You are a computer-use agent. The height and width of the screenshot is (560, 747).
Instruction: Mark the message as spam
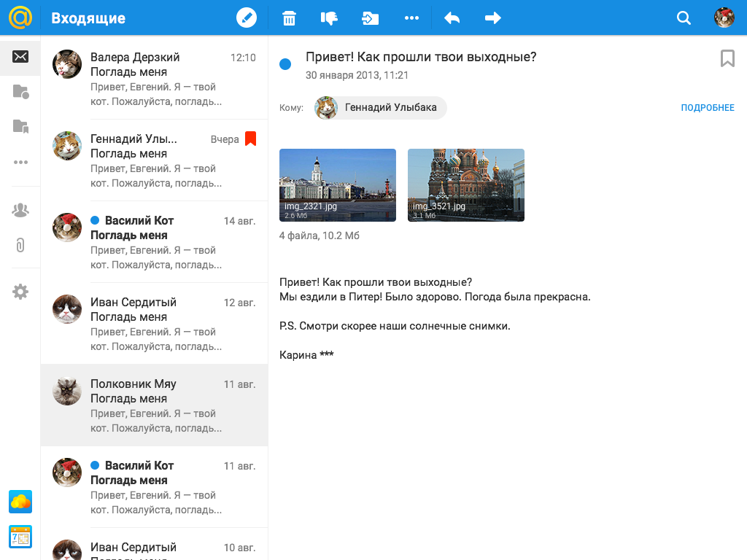pyautogui.click(x=329, y=18)
